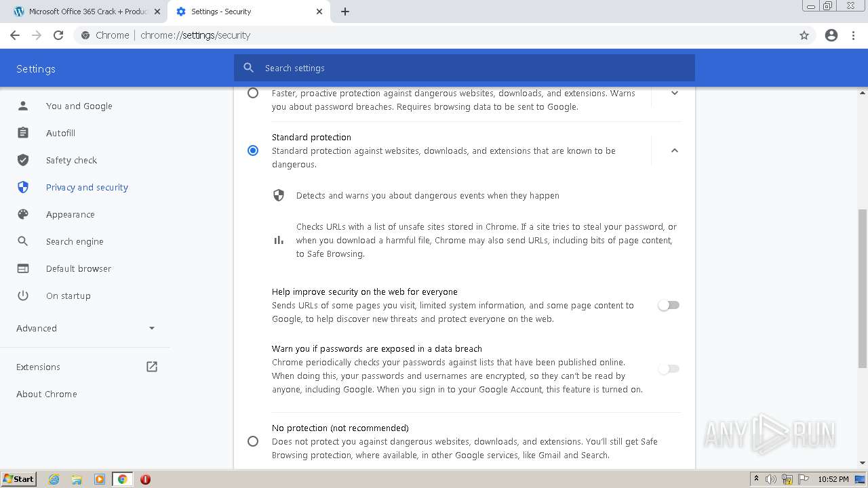
Task: Open the Chrome three-dot menu
Action: tap(854, 35)
